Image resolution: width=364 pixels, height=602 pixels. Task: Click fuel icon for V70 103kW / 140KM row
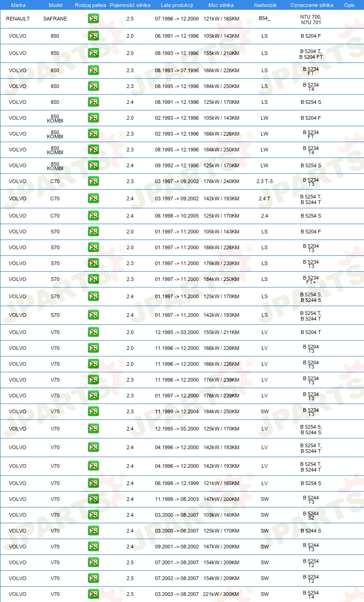(93, 515)
